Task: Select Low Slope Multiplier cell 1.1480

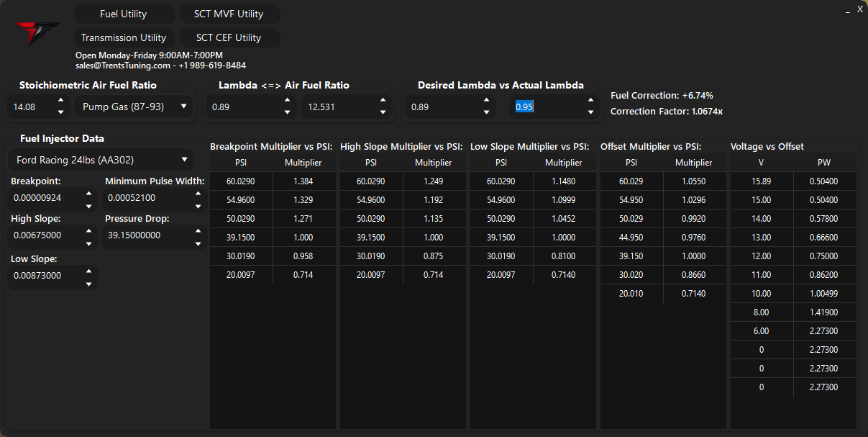Action: coord(564,181)
